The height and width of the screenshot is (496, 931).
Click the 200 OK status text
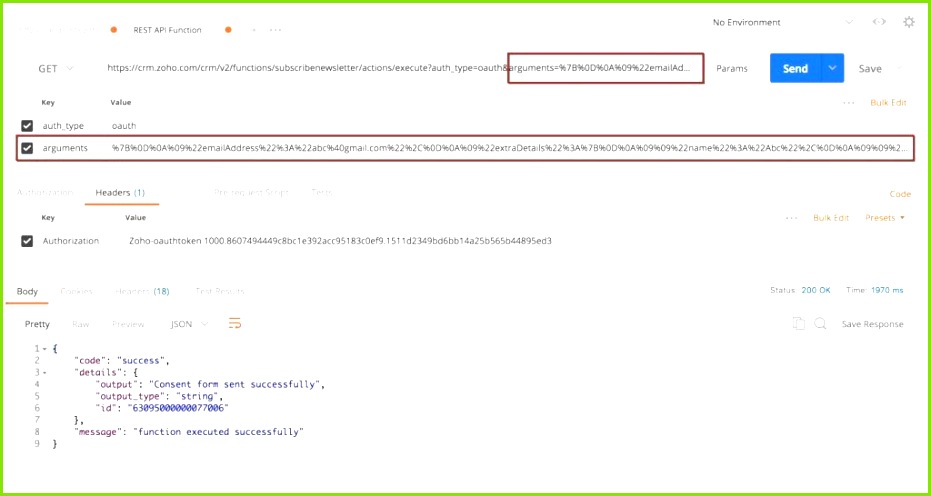[x=816, y=290]
